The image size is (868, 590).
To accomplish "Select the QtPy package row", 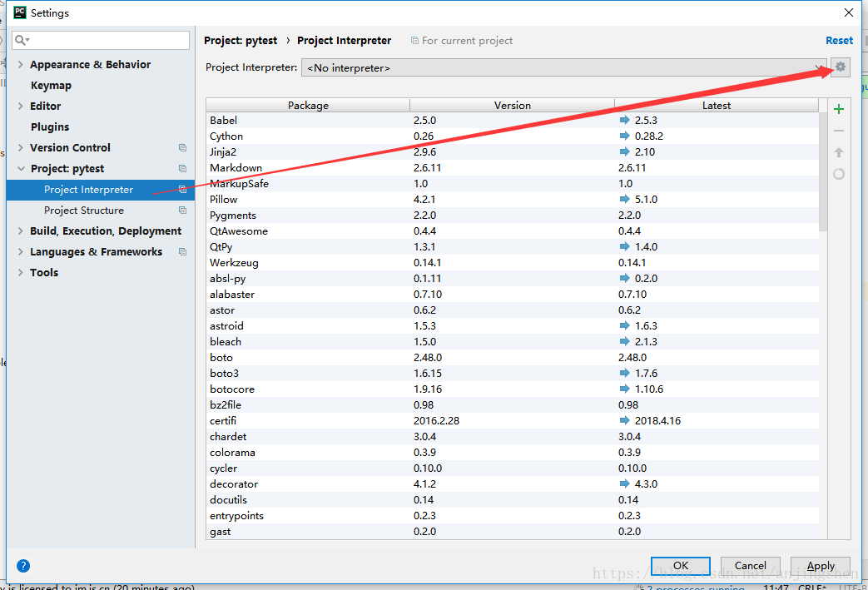I will [513, 247].
